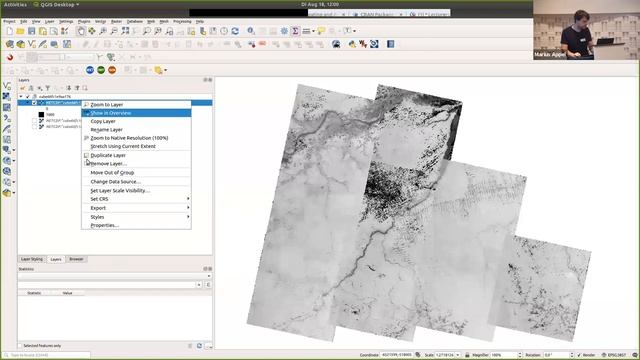The height and width of the screenshot is (360, 640).
Task: Toggle the Render checkbox in status bar
Action: tap(579, 355)
